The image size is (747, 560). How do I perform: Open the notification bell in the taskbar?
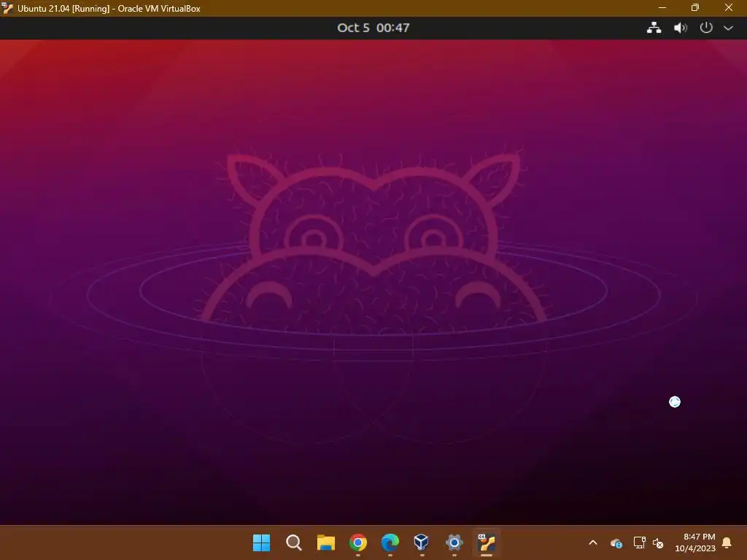click(x=727, y=542)
